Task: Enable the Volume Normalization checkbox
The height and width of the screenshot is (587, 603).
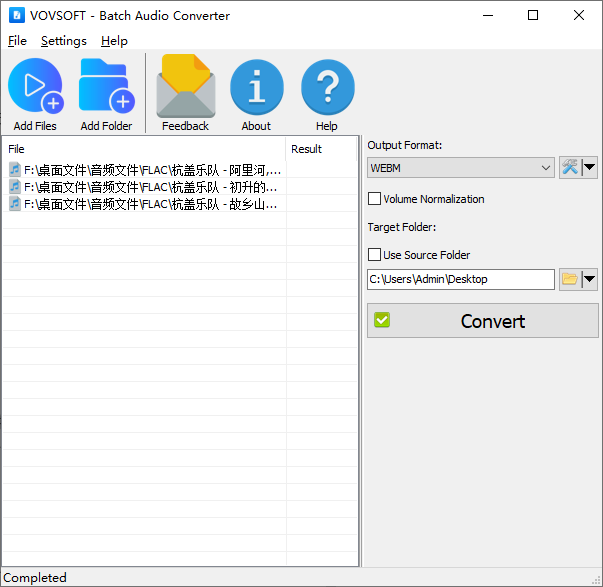Action: [x=375, y=199]
